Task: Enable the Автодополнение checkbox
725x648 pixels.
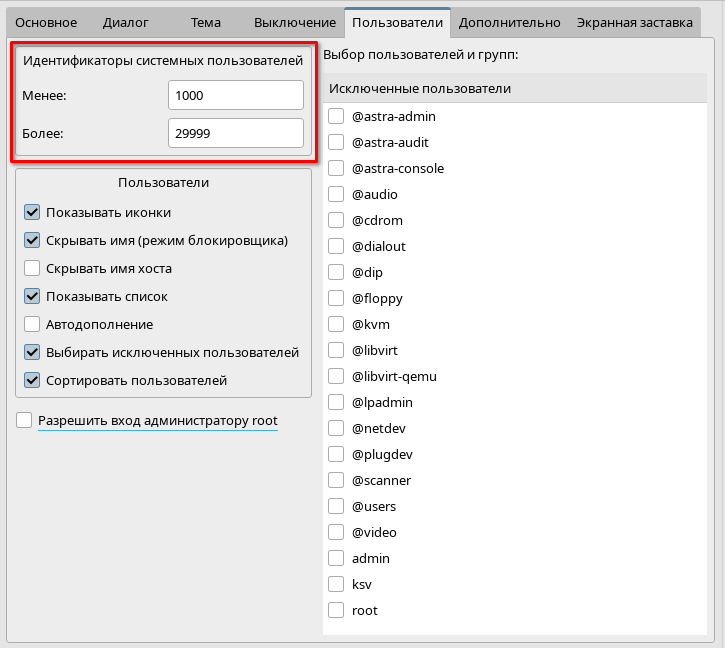Action: coord(32,325)
